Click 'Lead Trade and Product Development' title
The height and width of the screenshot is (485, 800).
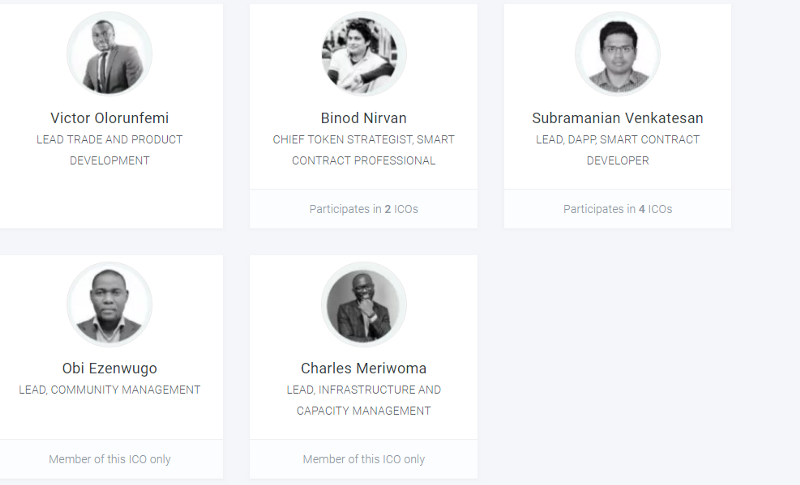pyautogui.click(x=109, y=150)
